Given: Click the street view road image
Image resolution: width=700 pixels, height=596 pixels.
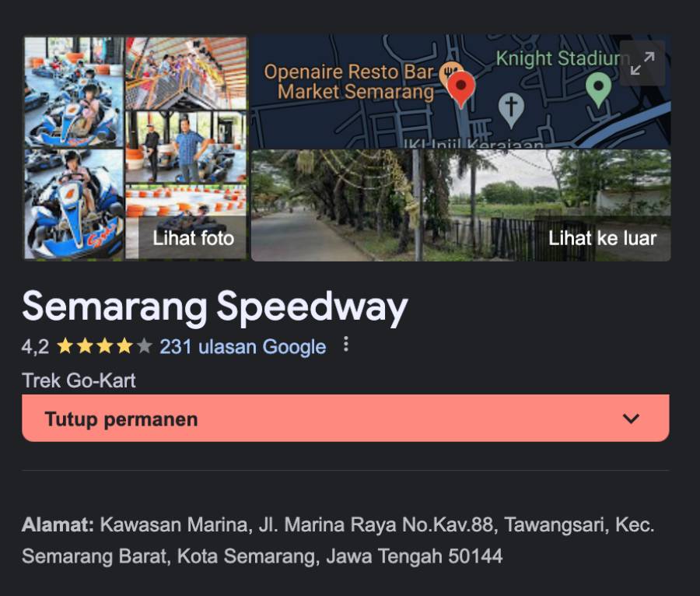Looking at the screenshot, I should [x=460, y=205].
